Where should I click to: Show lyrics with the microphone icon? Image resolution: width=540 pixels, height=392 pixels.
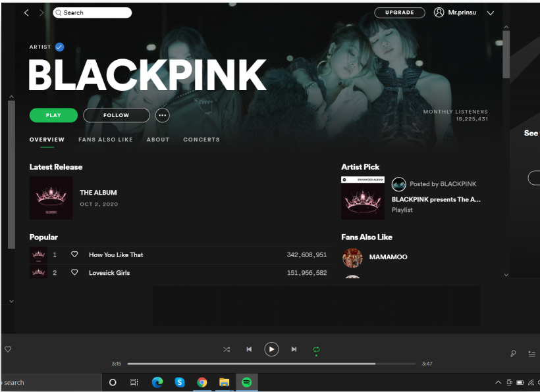point(513,353)
